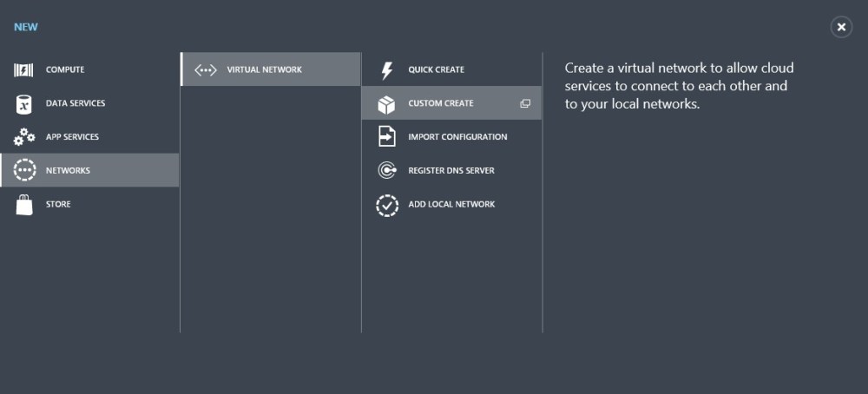Select ADD LOCAL NETWORK option
Screen dimensions: 868x394
(x=451, y=204)
